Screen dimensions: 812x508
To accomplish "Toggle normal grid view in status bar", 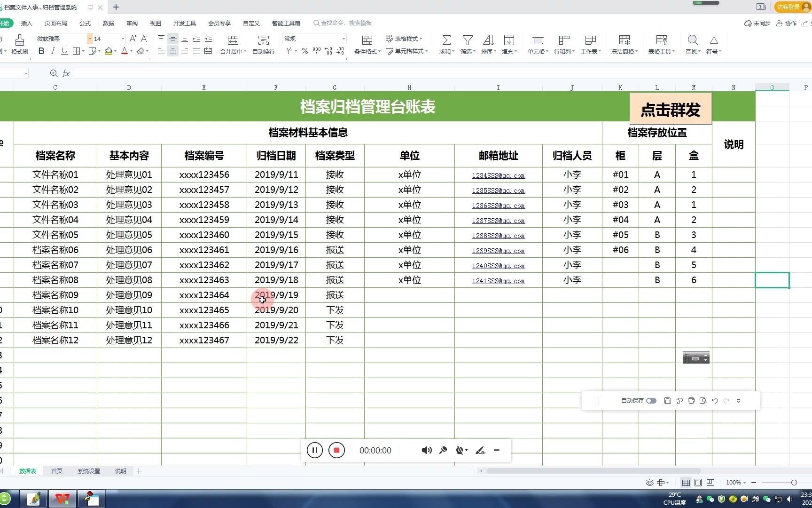I will pyautogui.click(x=686, y=483).
